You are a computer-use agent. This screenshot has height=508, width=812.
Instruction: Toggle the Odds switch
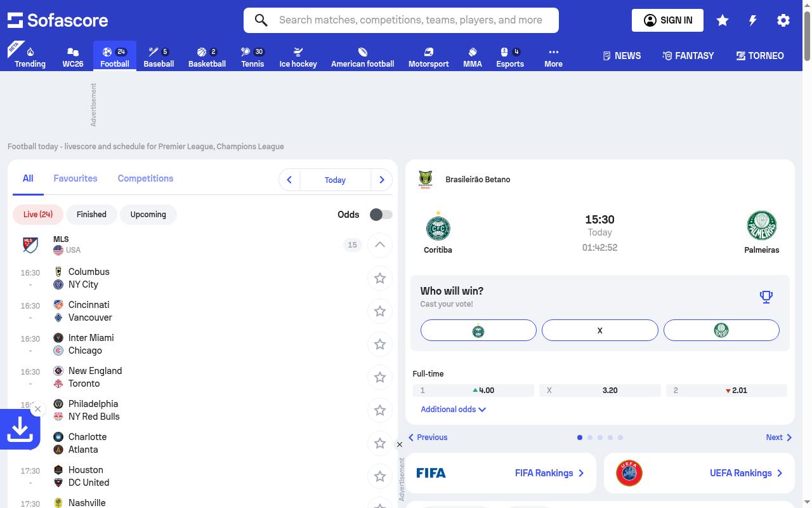[x=381, y=215]
